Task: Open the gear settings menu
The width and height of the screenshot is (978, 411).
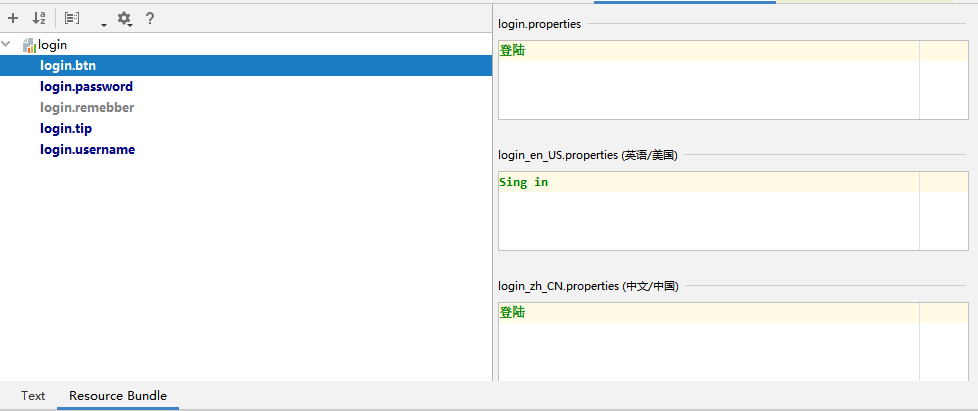Action: [x=125, y=18]
